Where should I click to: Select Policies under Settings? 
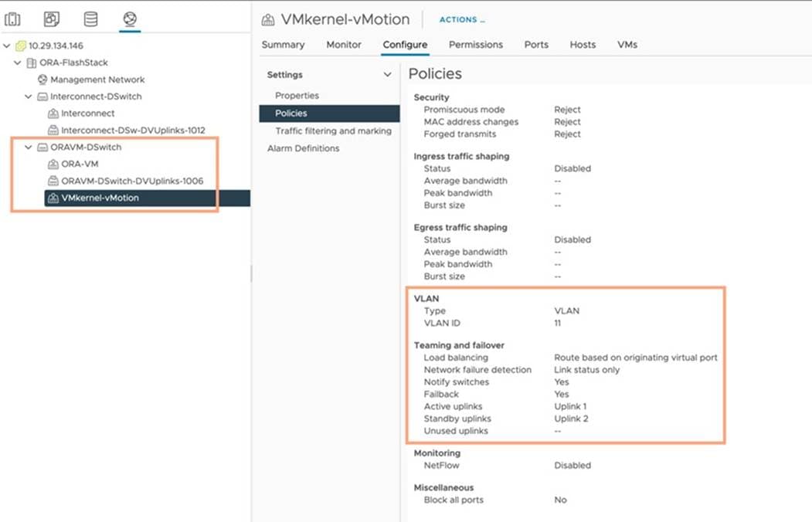(x=329, y=114)
